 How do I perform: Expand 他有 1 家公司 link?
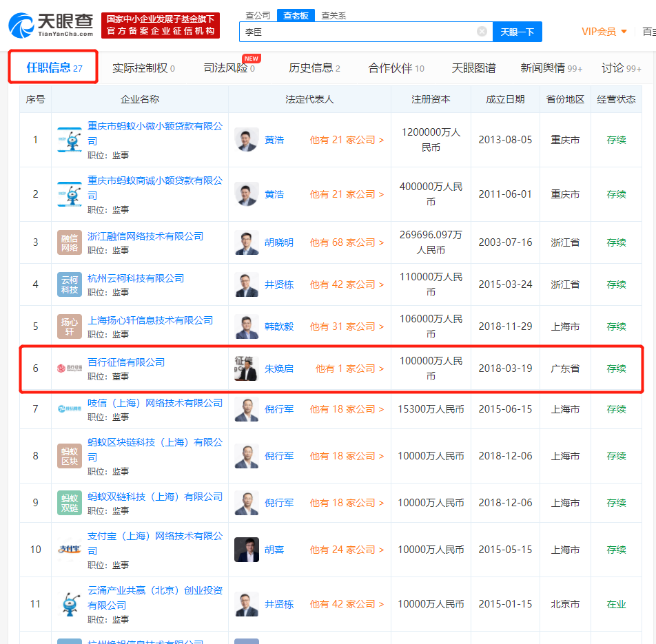point(349,368)
